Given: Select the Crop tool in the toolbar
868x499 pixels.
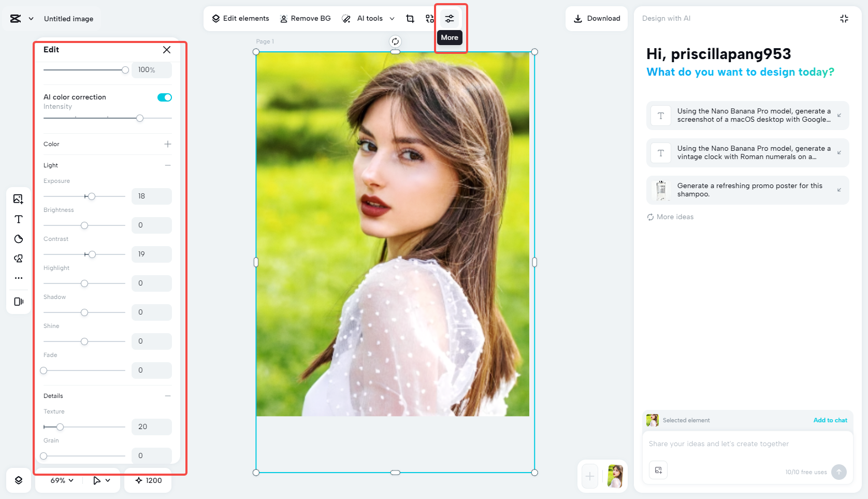Looking at the screenshot, I should [x=410, y=18].
